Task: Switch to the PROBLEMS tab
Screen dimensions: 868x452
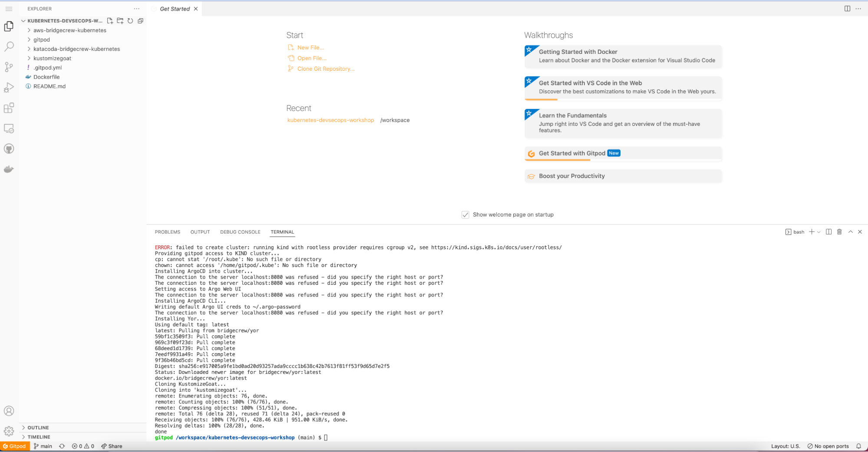Action: tap(168, 232)
